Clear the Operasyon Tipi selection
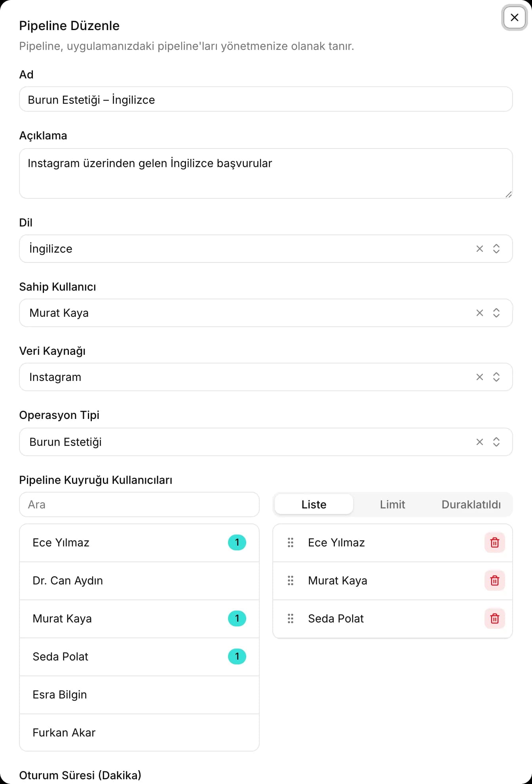The height and width of the screenshot is (784, 532). pyautogui.click(x=480, y=442)
